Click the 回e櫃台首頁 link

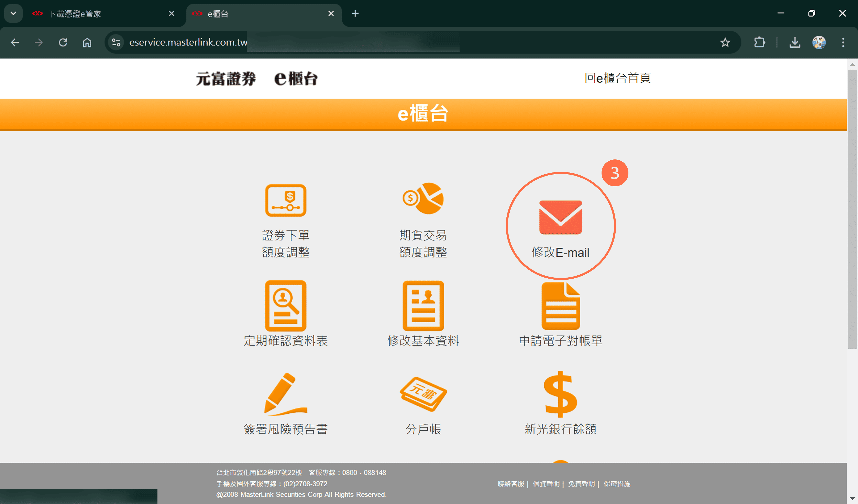point(618,78)
